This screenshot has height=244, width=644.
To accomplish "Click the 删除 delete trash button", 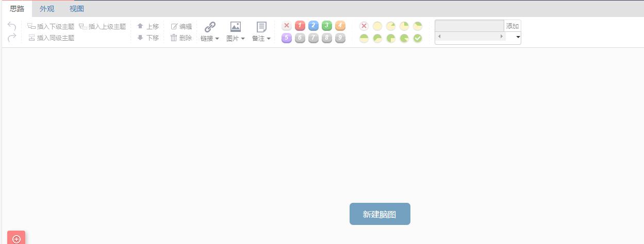I will tap(181, 38).
